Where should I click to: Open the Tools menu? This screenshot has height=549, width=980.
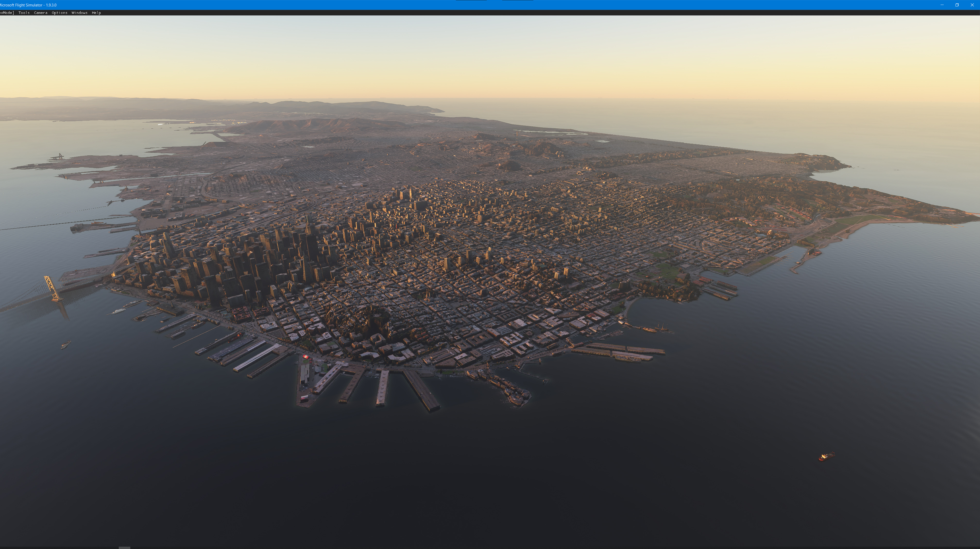point(24,13)
